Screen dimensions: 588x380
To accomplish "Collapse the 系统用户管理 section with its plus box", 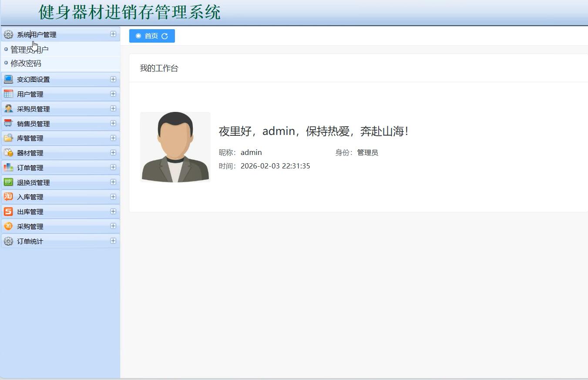I will (113, 34).
